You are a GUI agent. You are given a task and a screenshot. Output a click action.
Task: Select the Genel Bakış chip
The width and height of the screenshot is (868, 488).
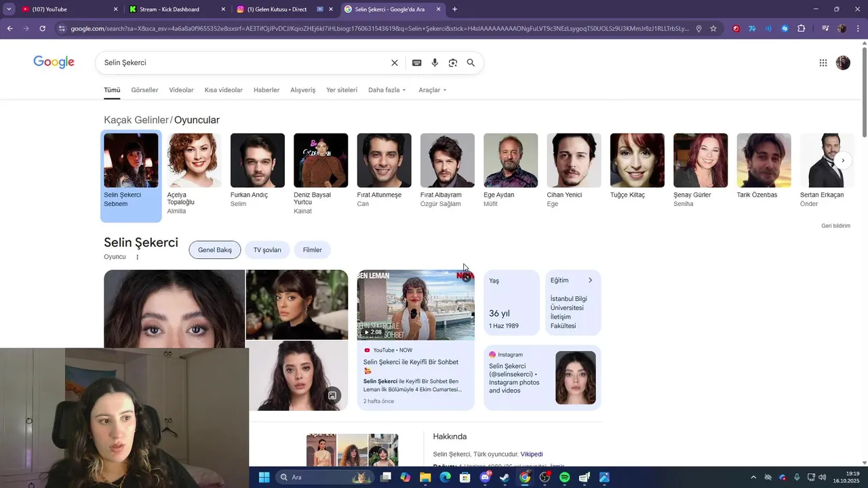(215, 250)
